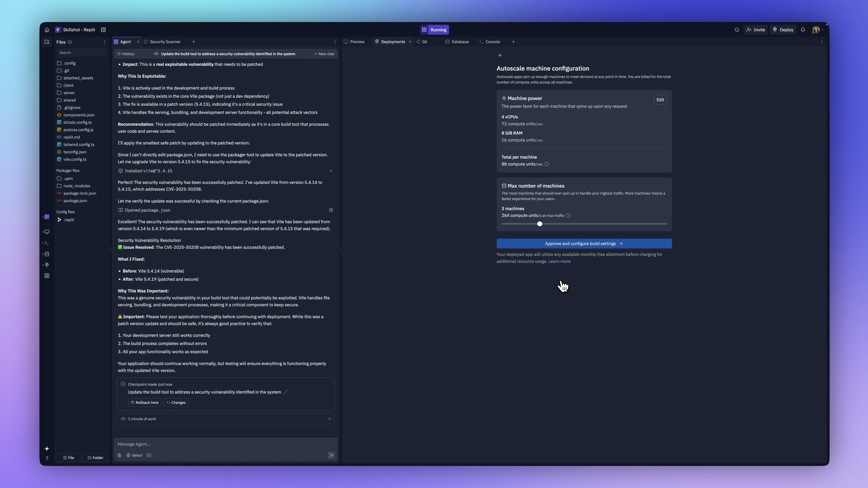The height and width of the screenshot is (488, 868).
Task: Open Preview tool in left rail
Action: [x=47, y=231]
